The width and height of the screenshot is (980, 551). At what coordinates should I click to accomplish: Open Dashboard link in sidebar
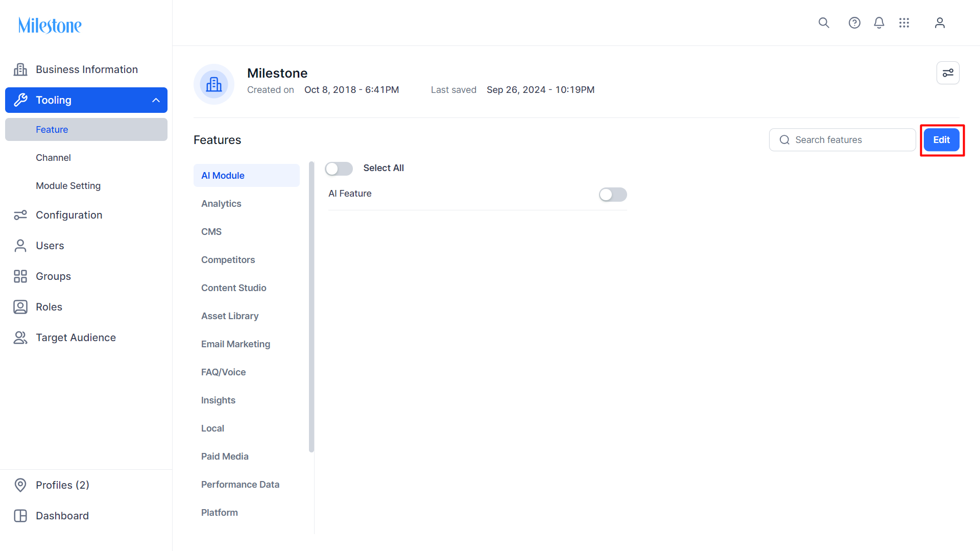[86, 516]
